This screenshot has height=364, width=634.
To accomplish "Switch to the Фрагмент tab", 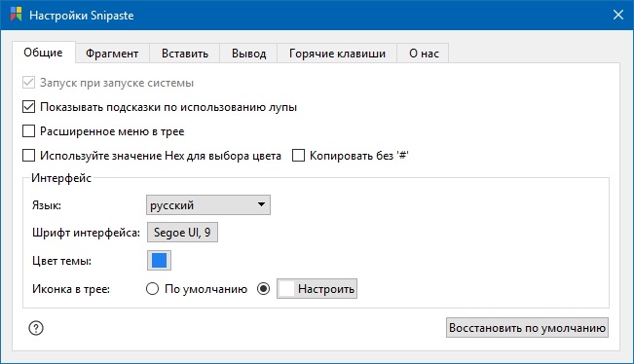I will (x=112, y=54).
